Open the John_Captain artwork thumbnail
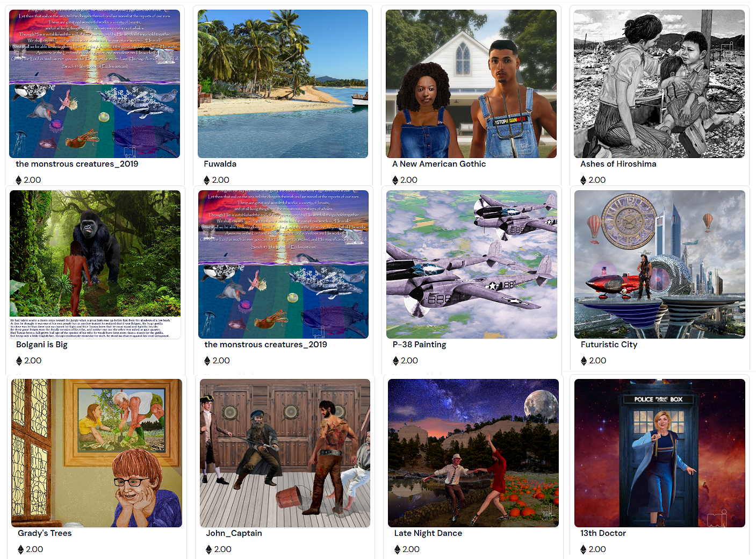The height and width of the screenshot is (559, 756). [x=285, y=453]
